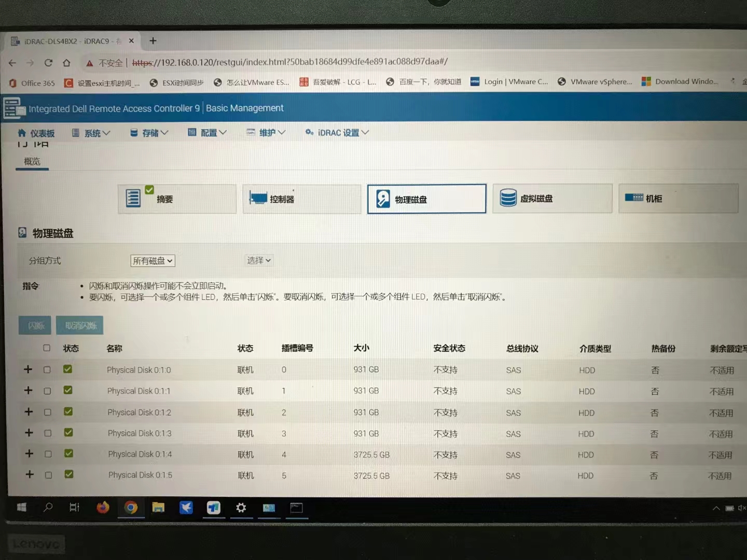Click the browser home icon
Viewport: 747px width, 560px height.
tap(66, 63)
